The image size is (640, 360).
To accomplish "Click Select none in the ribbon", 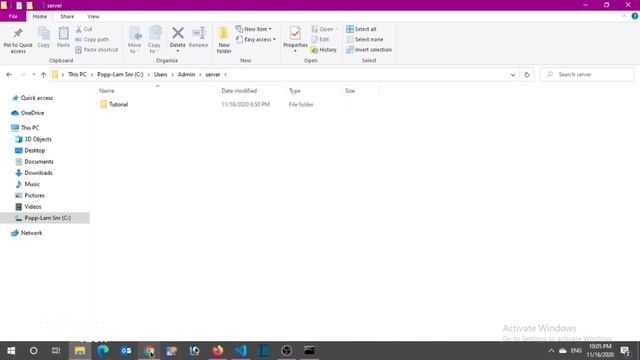I will click(364, 39).
